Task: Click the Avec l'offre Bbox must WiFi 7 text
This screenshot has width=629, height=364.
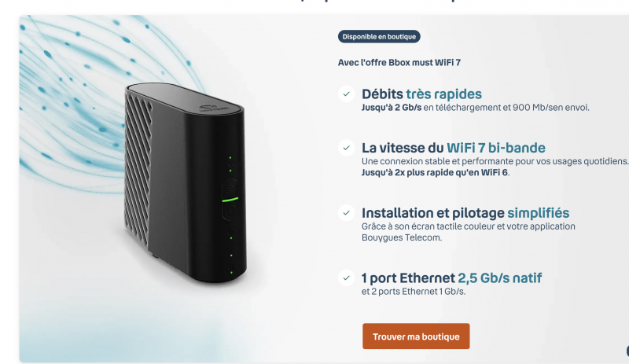Action: 399,63
